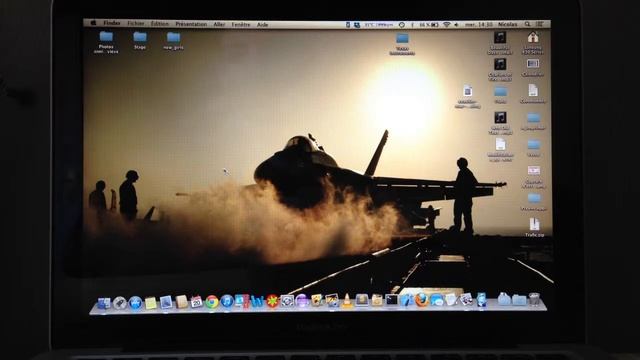Open the Aide menu

(x=262, y=24)
